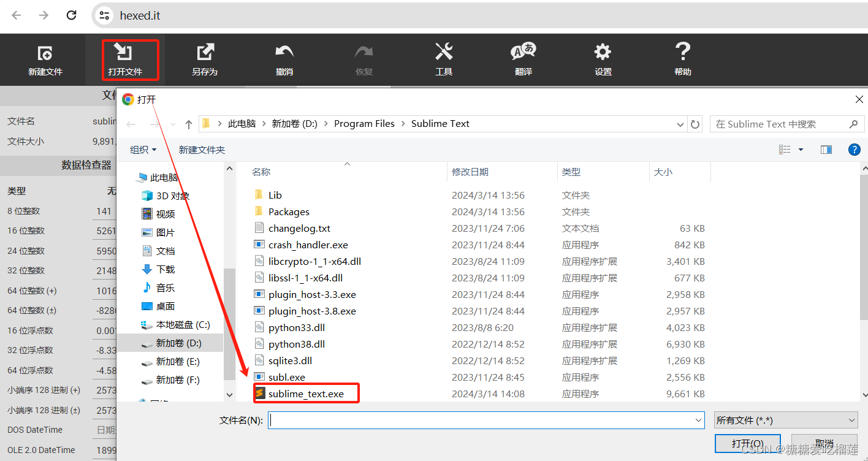Select sublime_text.exe file icon
The image size is (868, 461).
coord(260,394)
